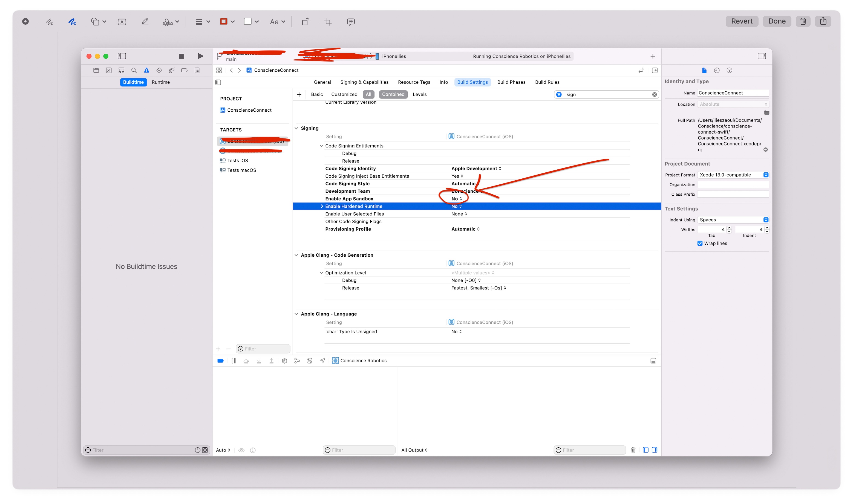853x504 pixels.
Task: Open the border color red dropdown
Action: (227, 22)
